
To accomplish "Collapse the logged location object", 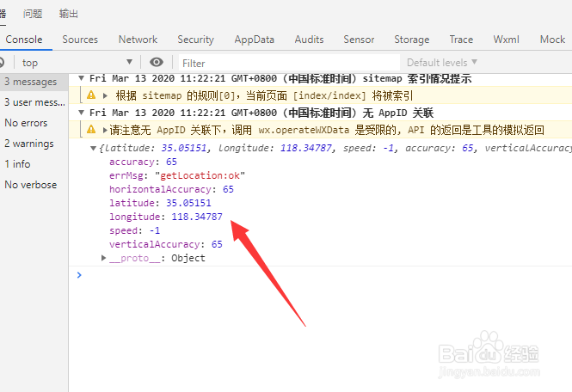I will tap(94, 148).
